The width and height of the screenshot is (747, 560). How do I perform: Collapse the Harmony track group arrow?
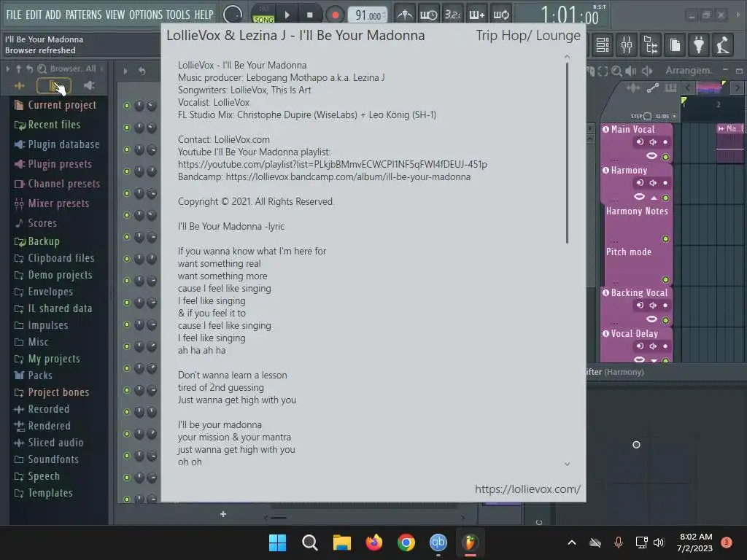(x=654, y=198)
